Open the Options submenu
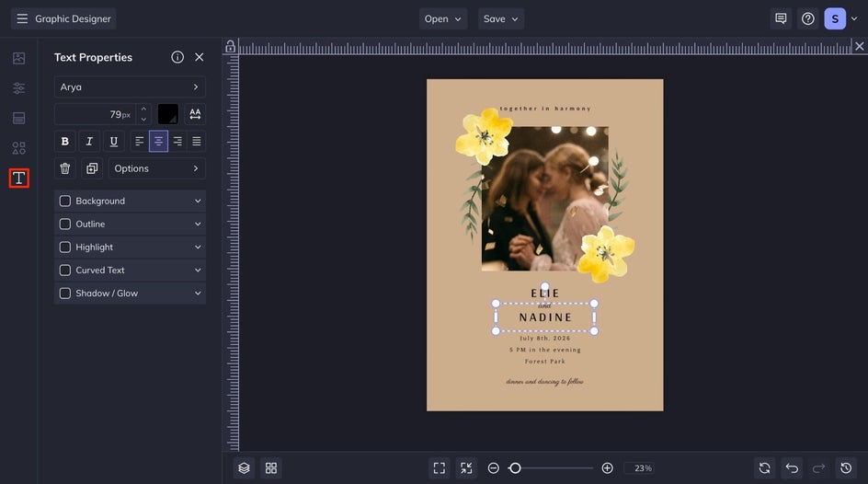 (x=157, y=168)
